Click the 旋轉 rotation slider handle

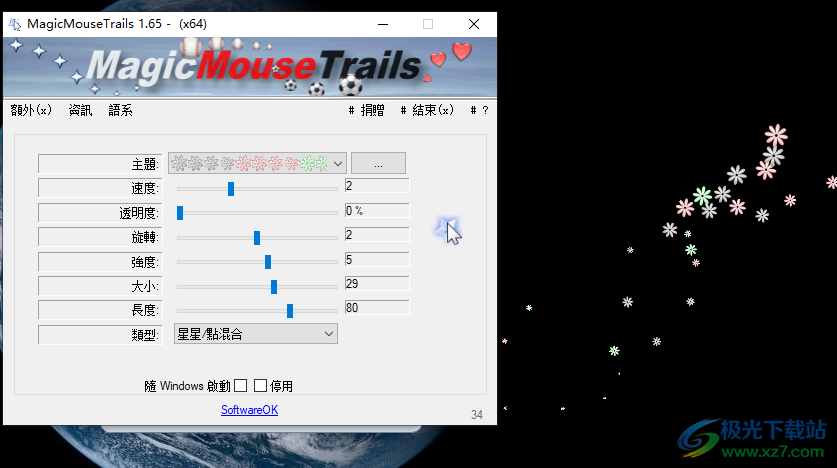[x=257, y=237]
